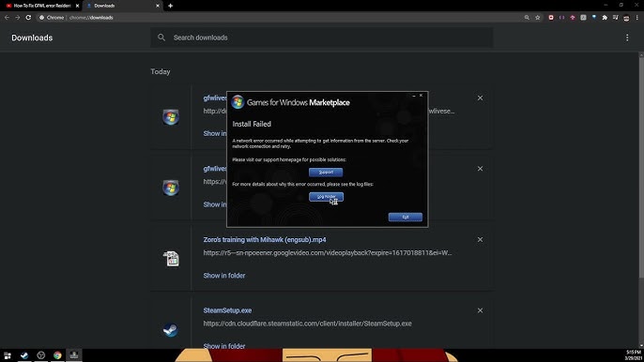
Task: Open the Chrome three-dot main menu
Action: (637, 18)
